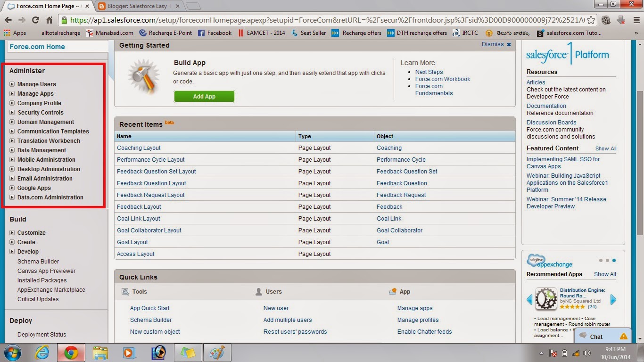The width and height of the screenshot is (644, 362).
Task: Click the Tools icon in Quick Links
Action: click(125, 291)
